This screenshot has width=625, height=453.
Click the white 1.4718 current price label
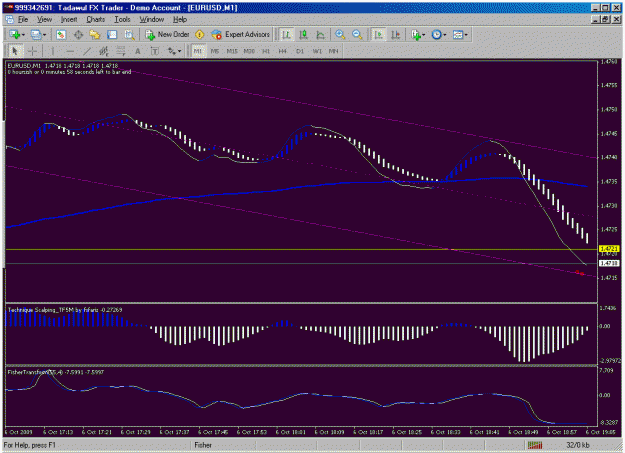click(x=609, y=263)
